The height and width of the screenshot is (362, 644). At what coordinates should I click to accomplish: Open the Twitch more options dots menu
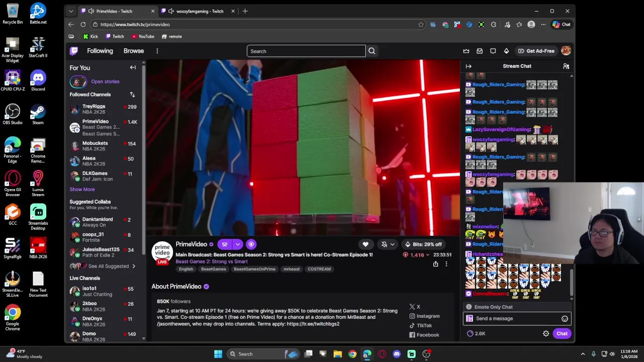157,51
